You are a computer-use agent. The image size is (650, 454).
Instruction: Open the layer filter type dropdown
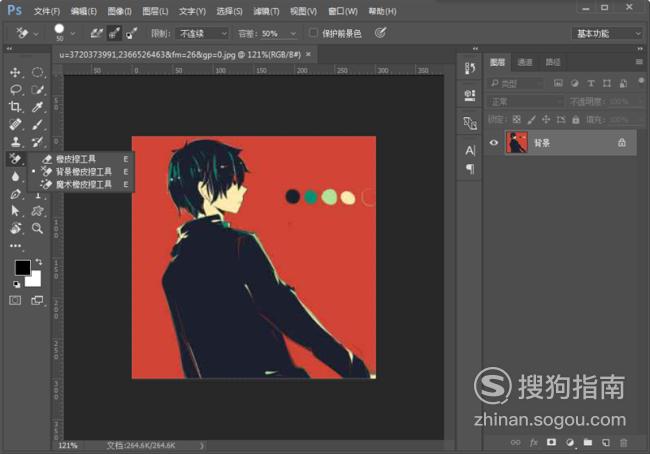[x=516, y=84]
